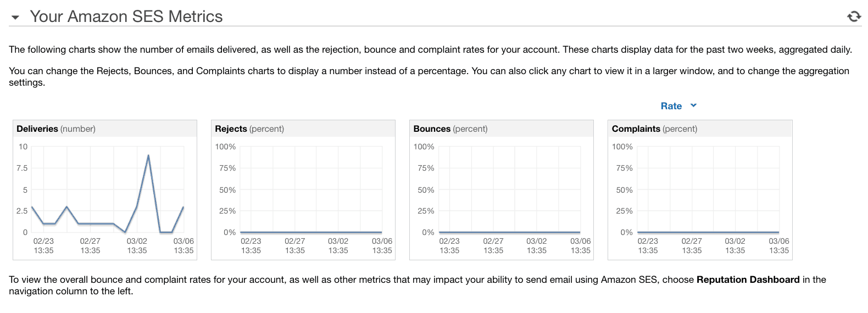The image size is (868, 313).
Task: Click the Complaints (percent) chart title
Action: click(654, 128)
